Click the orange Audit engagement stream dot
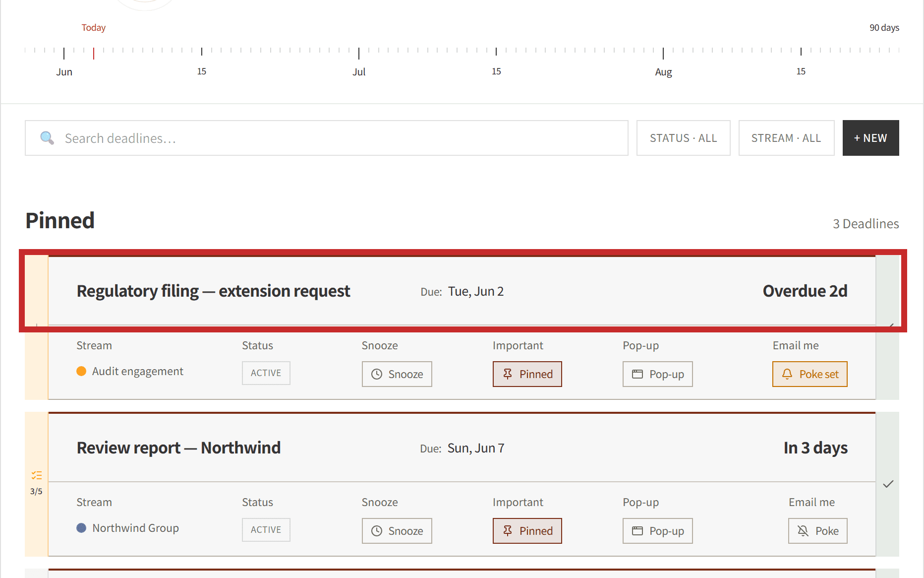The image size is (924, 578). (81, 371)
